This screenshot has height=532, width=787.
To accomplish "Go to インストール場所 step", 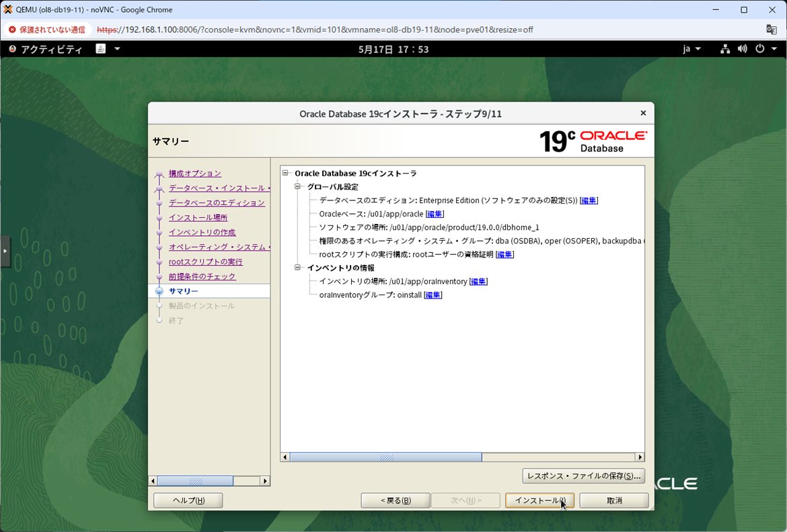I will [x=198, y=217].
